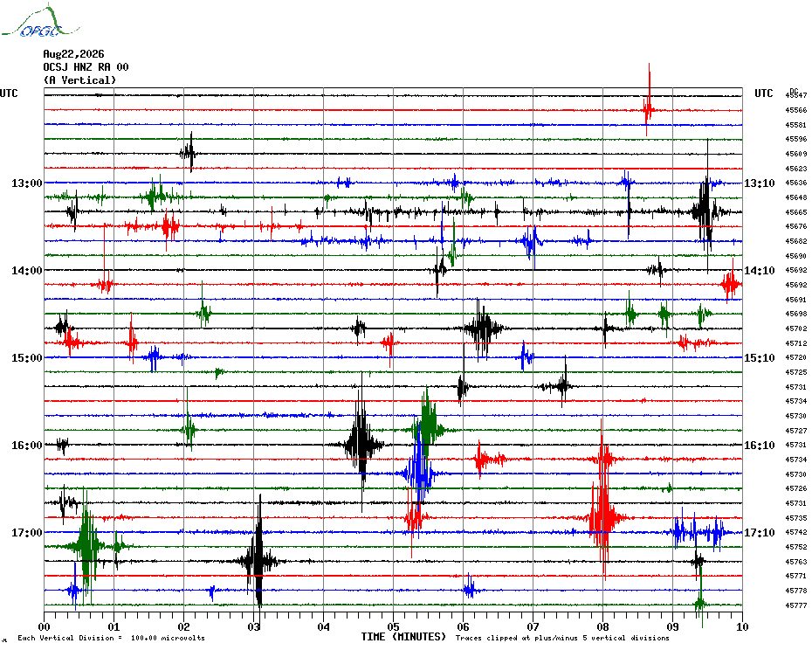
Task: Click the 15:10 time label
Action: [760, 358]
